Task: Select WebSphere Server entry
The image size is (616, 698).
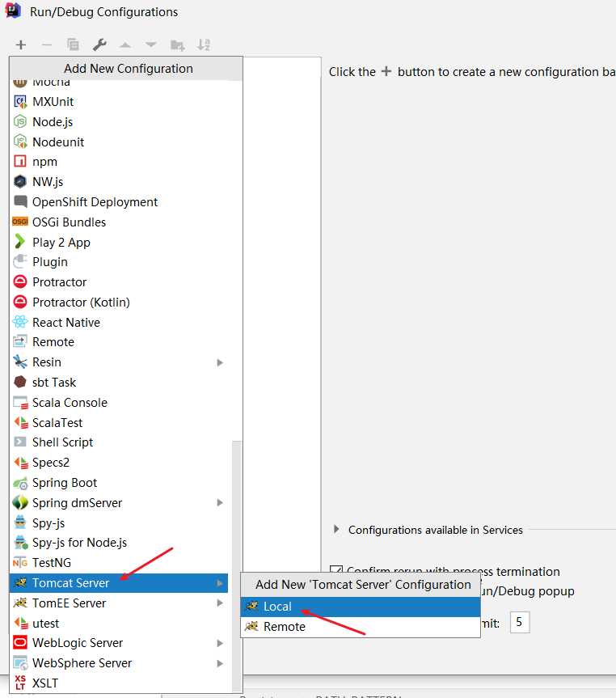Action: coord(118,663)
